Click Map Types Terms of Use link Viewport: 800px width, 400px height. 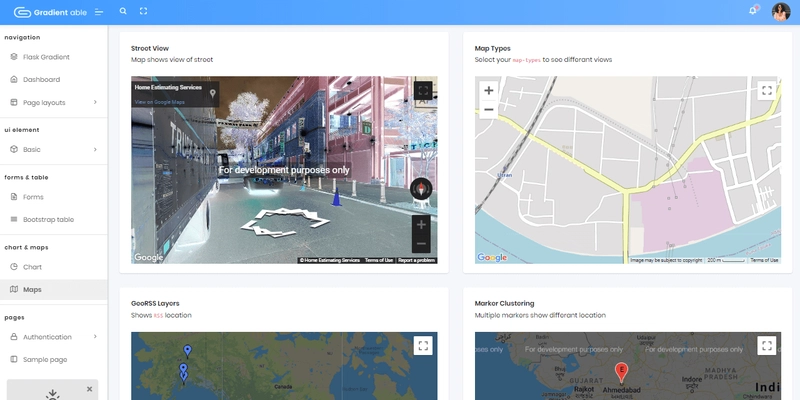[x=764, y=260]
